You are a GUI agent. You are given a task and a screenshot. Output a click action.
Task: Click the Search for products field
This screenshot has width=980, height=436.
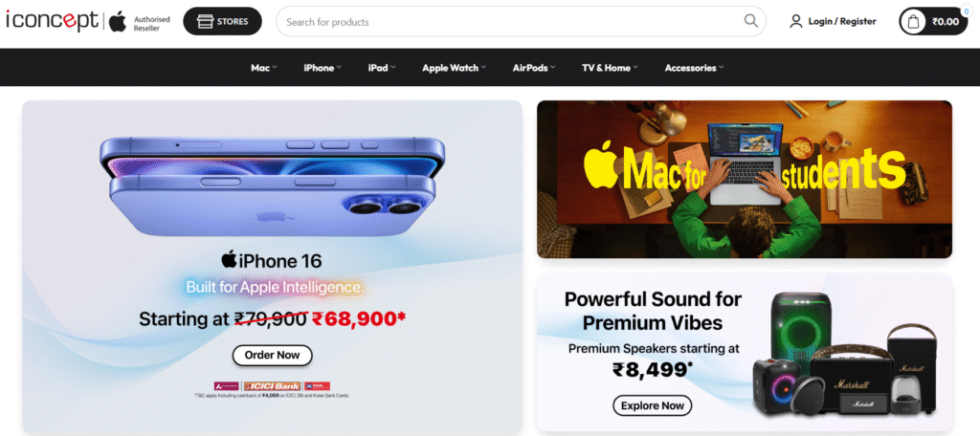pyautogui.click(x=521, y=21)
